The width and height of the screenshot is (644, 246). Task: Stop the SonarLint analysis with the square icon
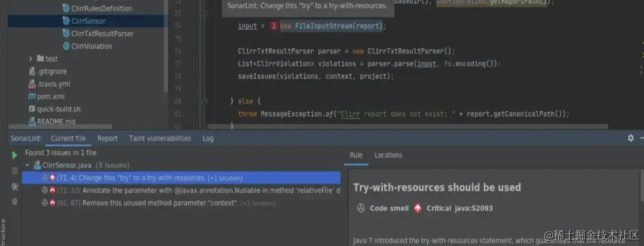pos(15,170)
